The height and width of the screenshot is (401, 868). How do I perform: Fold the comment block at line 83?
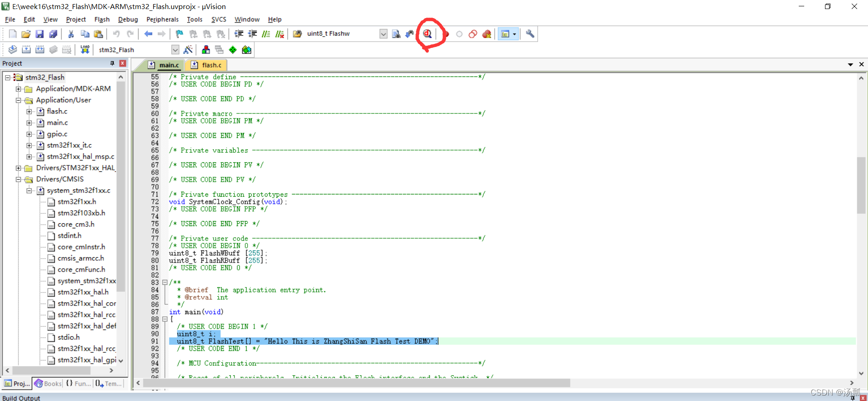[x=165, y=283]
